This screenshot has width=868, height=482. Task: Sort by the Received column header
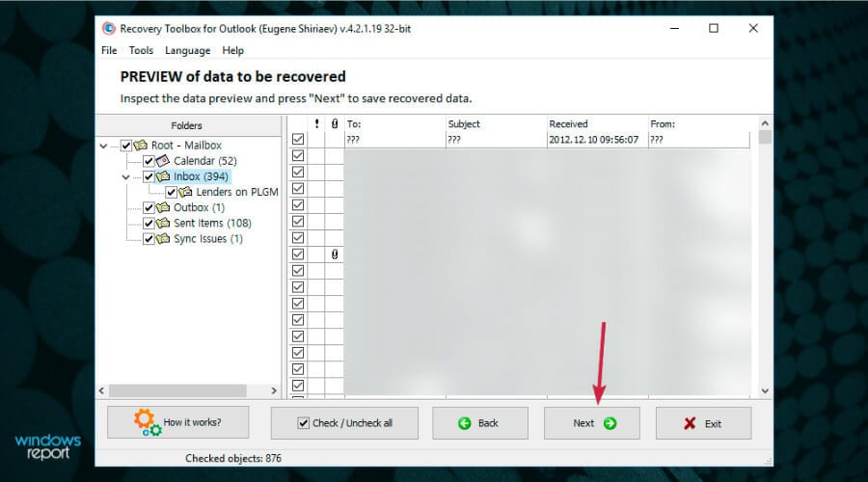tap(597, 124)
